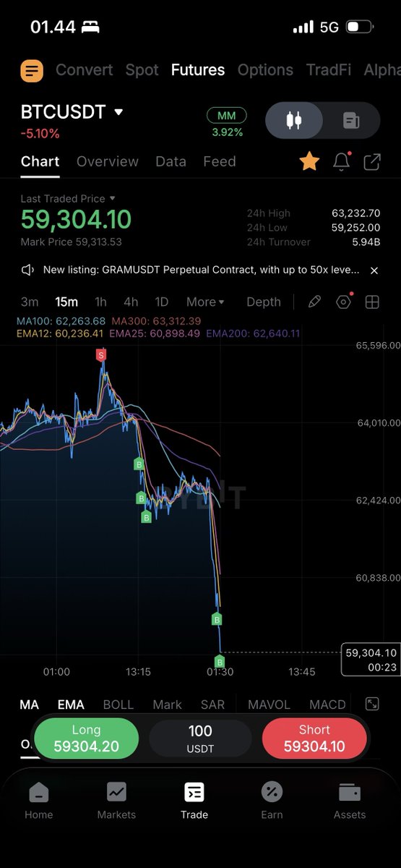This screenshot has width=401, height=868.
Task: Select the Chart sub-tab
Action: pyautogui.click(x=40, y=161)
